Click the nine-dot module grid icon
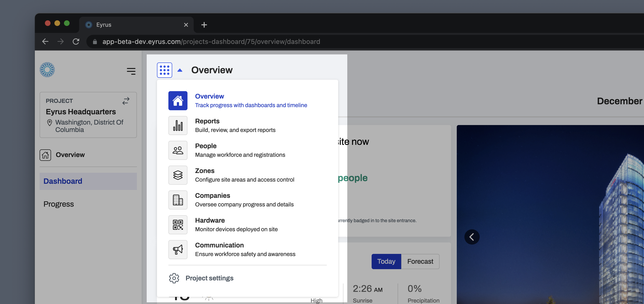The width and height of the screenshot is (644, 304). click(165, 70)
